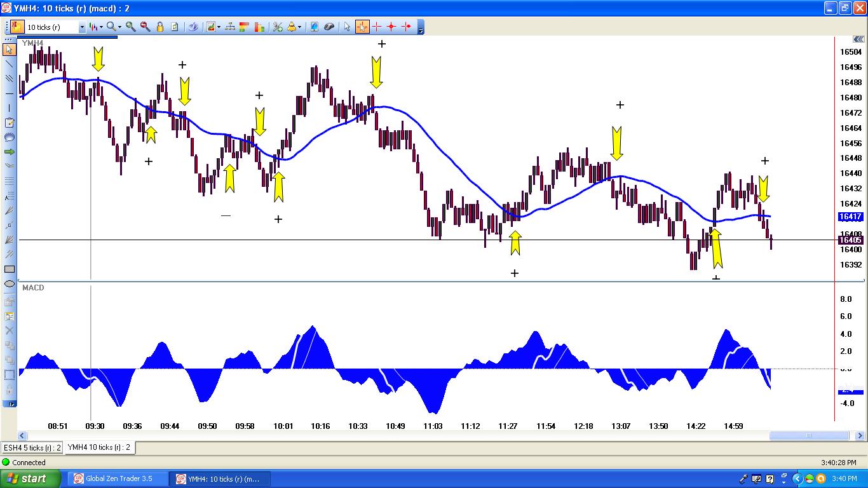Image resolution: width=868 pixels, height=488 pixels.
Task: Click the yellow padlock lock icon
Action: click(x=160, y=27)
